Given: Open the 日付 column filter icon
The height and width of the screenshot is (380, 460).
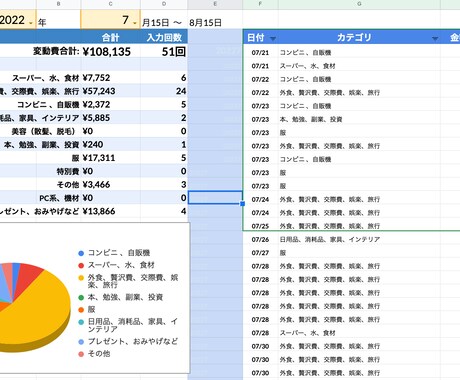Looking at the screenshot, I should [273, 39].
